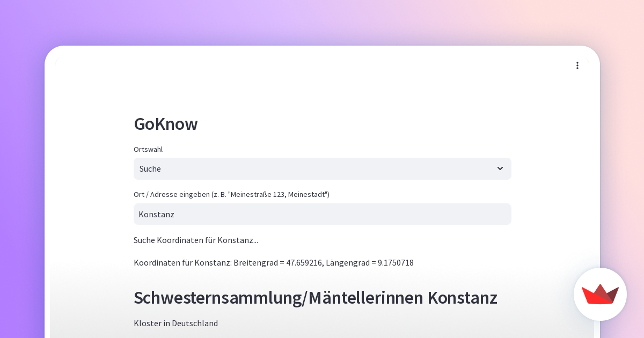This screenshot has width=644, height=338.
Task: Click the Suche Koordinaten für Konstanz status text
Action: (x=196, y=240)
